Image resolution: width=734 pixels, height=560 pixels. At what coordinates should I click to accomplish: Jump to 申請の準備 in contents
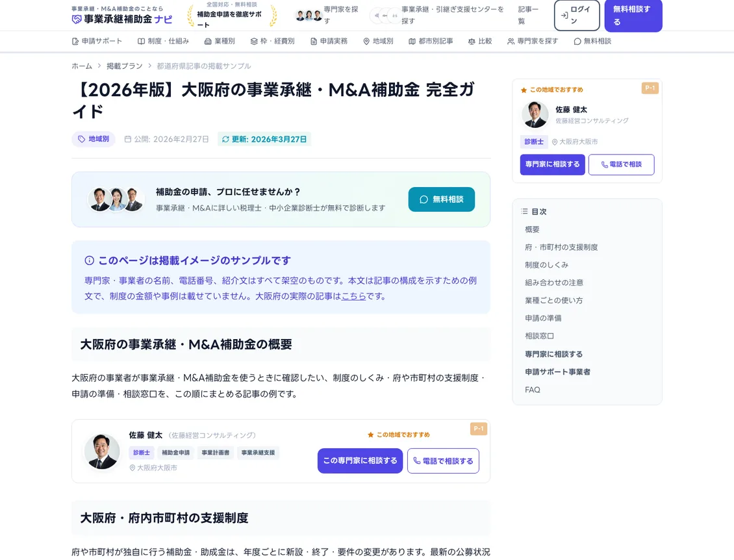point(543,318)
